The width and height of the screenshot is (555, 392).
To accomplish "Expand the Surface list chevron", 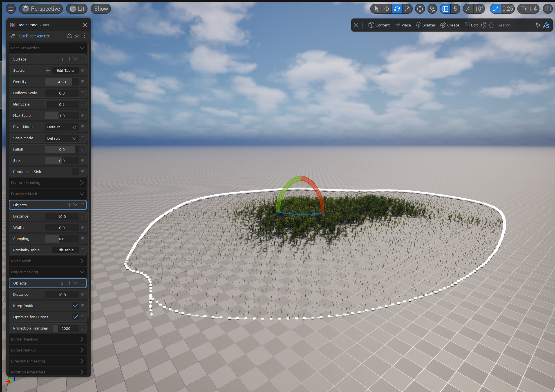I will (x=75, y=59).
